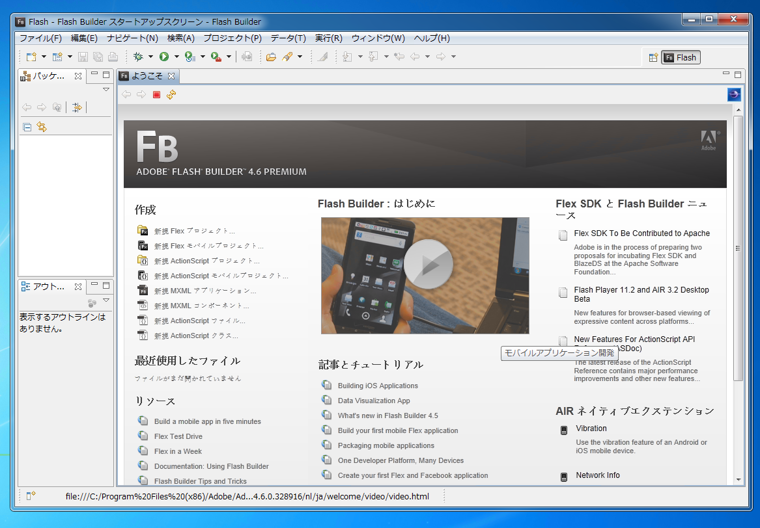The width and height of the screenshot is (760, 528).
Task: Minimize the package explorer panel
Action: [94, 74]
